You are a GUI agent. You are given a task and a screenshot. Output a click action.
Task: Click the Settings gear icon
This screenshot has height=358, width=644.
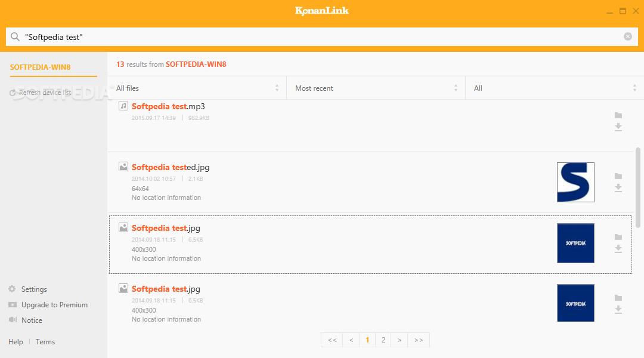[x=13, y=289]
